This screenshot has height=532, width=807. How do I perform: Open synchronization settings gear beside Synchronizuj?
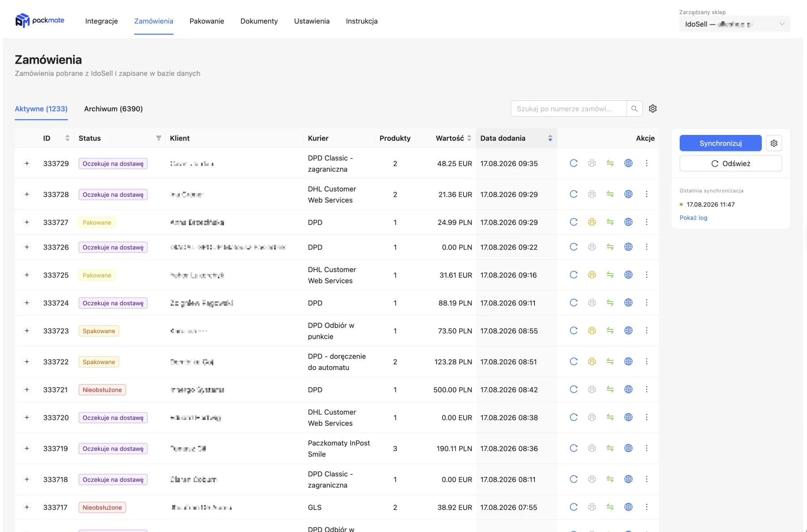click(774, 143)
